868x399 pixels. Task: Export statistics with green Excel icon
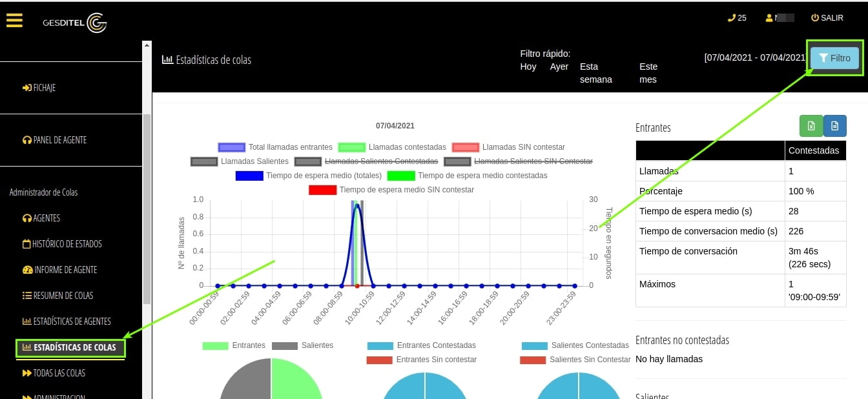[x=811, y=126]
